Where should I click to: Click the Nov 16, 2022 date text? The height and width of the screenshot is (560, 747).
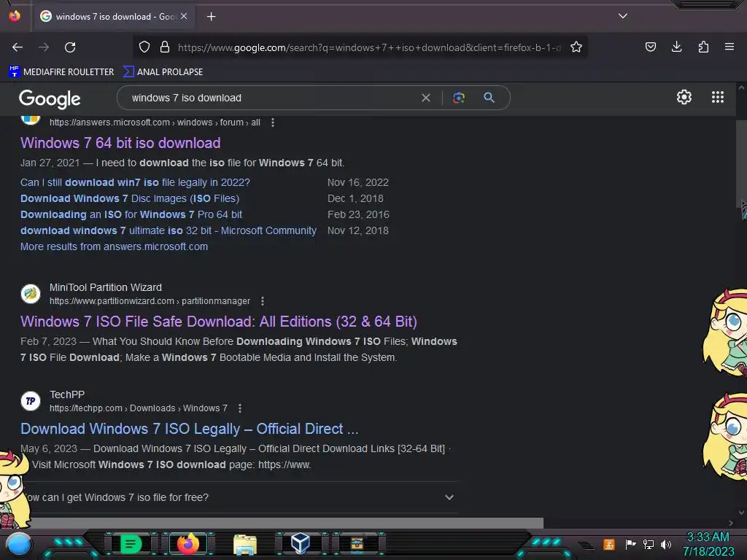tap(357, 182)
